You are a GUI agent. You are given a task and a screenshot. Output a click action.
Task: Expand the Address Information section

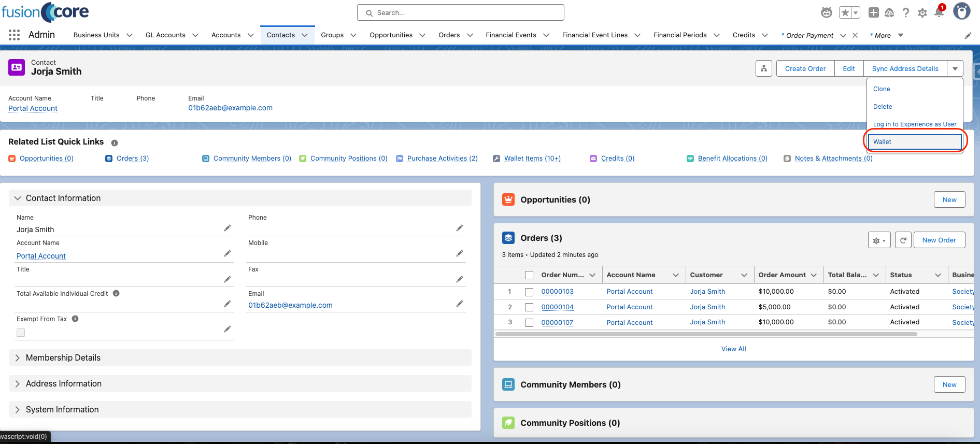coord(240,383)
